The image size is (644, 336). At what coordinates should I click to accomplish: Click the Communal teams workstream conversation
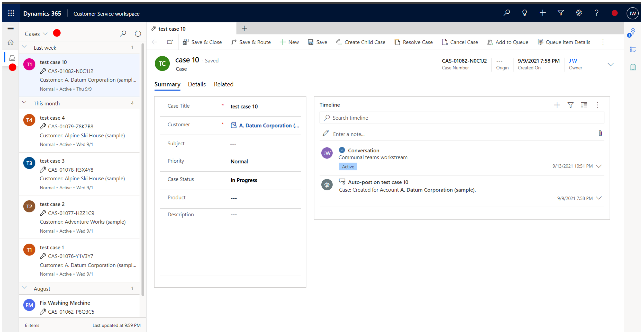point(372,157)
